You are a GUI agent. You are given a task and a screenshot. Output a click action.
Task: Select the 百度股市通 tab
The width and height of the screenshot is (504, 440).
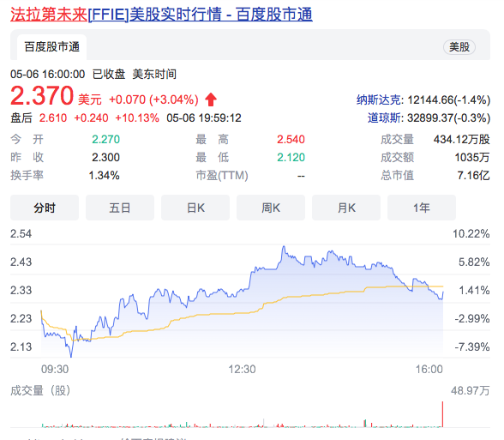coord(51,47)
